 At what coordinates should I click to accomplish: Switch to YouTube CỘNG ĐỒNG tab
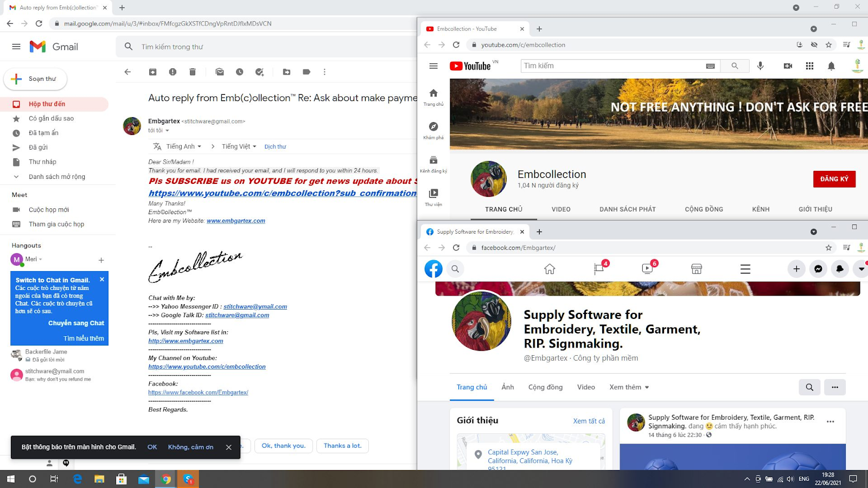pyautogui.click(x=704, y=209)
